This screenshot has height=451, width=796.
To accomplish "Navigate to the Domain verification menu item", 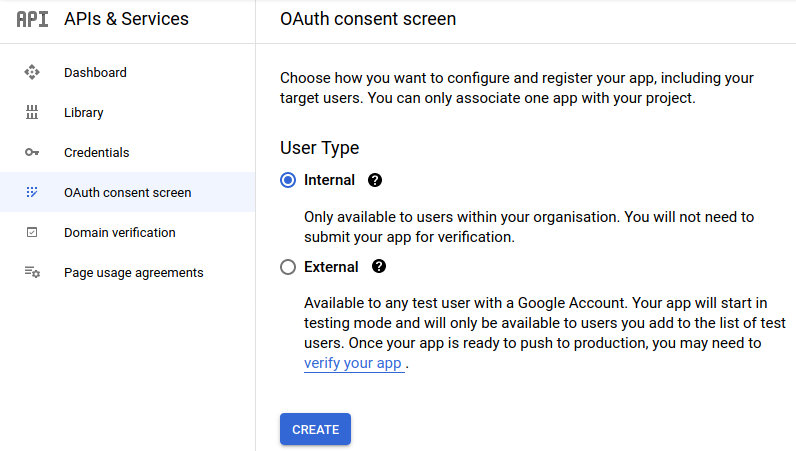I will (x=119, y=233).
